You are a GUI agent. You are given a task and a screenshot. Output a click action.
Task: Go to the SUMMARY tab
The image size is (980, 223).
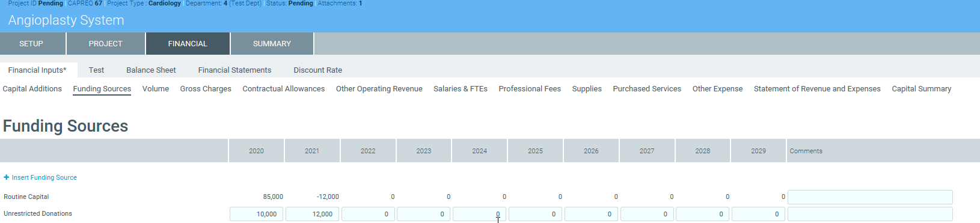pyautogui.click(x=272, y=44)
